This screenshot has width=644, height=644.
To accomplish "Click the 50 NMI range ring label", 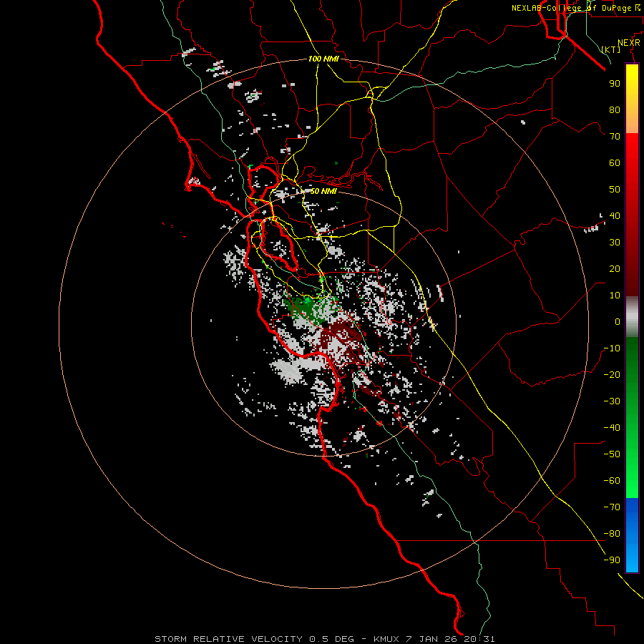I will point(323,191).
